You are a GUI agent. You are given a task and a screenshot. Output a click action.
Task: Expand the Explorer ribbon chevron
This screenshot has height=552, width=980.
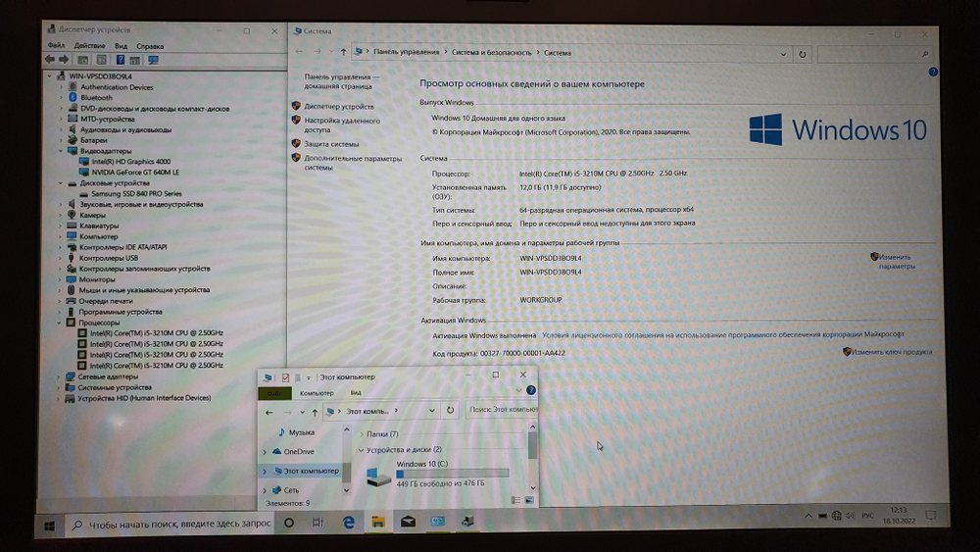coord(518,390)
